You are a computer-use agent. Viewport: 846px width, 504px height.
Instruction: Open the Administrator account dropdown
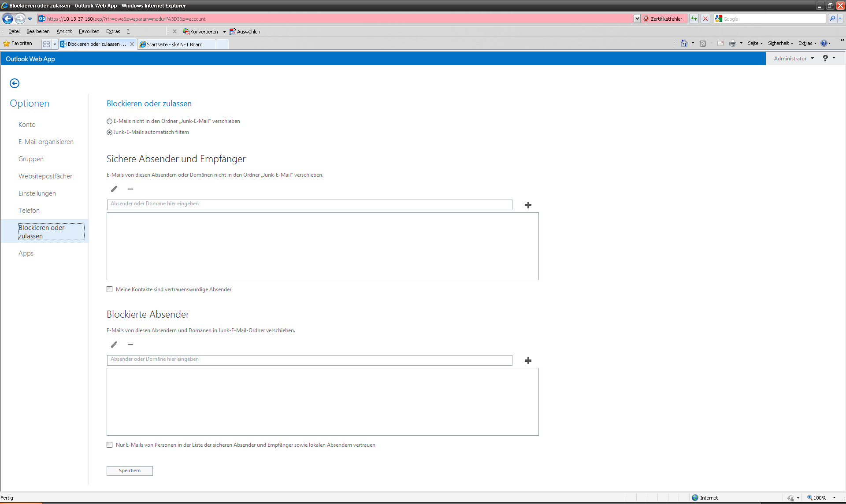(794, 58)
